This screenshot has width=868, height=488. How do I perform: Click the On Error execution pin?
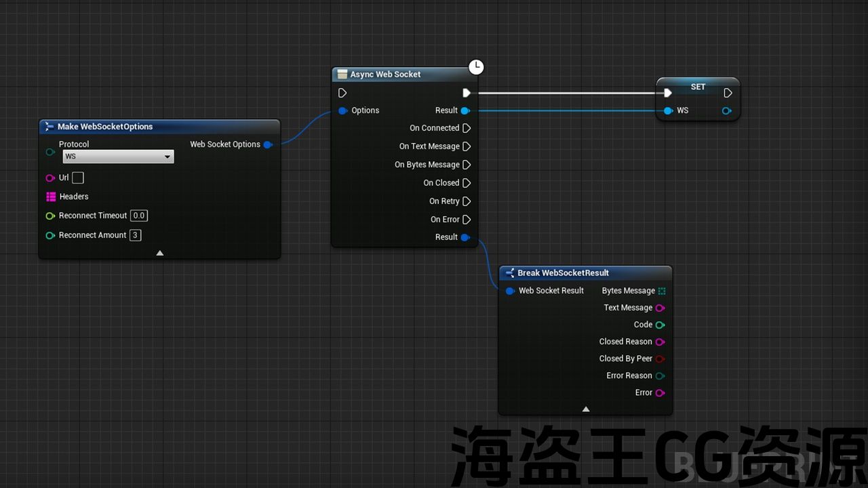point(466,220)
